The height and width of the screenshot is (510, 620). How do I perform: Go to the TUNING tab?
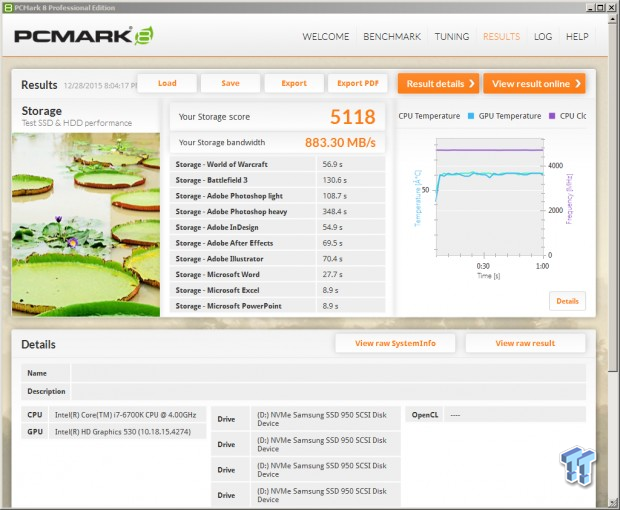(452, 36)
